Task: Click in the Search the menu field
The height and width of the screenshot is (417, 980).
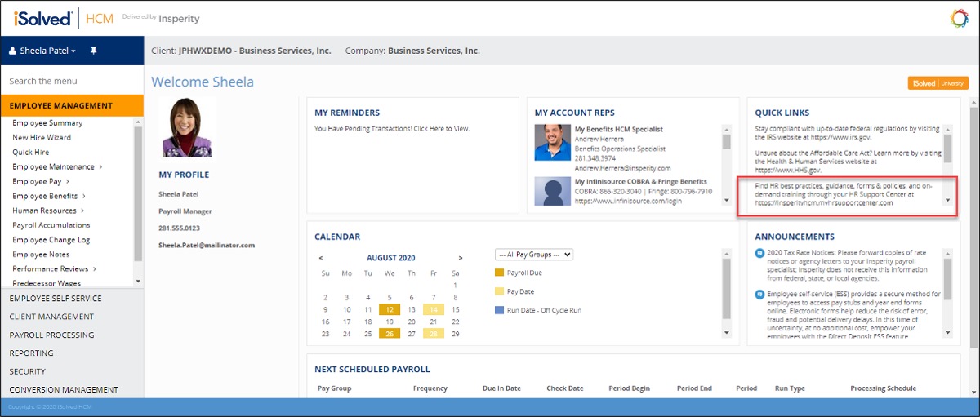Action: 72,81
